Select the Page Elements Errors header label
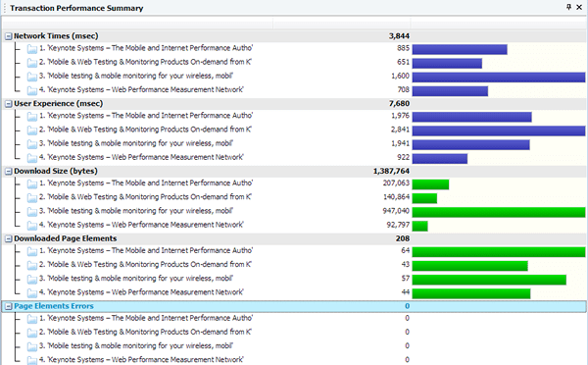588x365 pixels. pos(54,306)
